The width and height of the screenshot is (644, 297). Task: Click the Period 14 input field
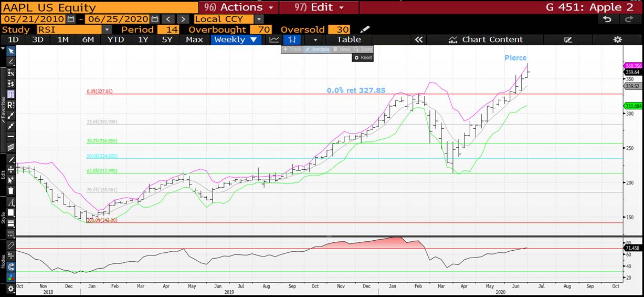click(168, 29)
